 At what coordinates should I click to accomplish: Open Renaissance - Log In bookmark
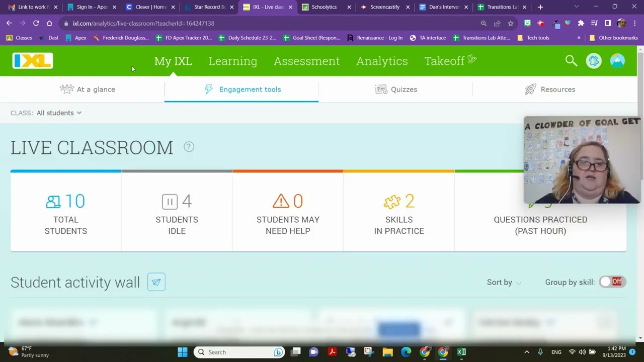tap(375, 38)
